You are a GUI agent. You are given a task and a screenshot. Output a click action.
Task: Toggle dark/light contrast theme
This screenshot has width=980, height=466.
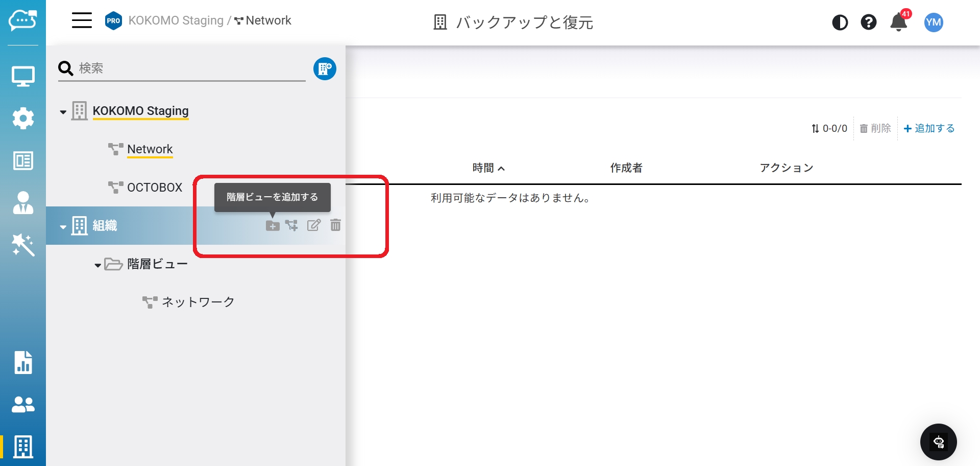pos(840,22)
